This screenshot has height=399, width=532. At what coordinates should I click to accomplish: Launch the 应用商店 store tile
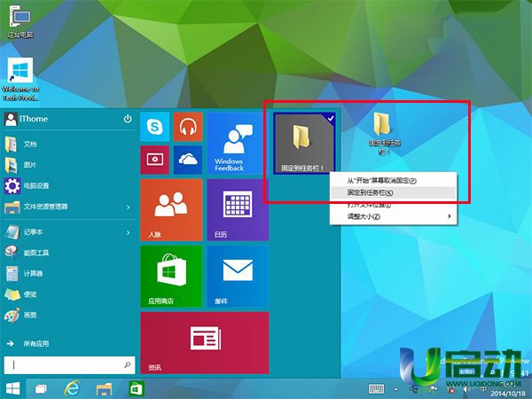[171, 277]
